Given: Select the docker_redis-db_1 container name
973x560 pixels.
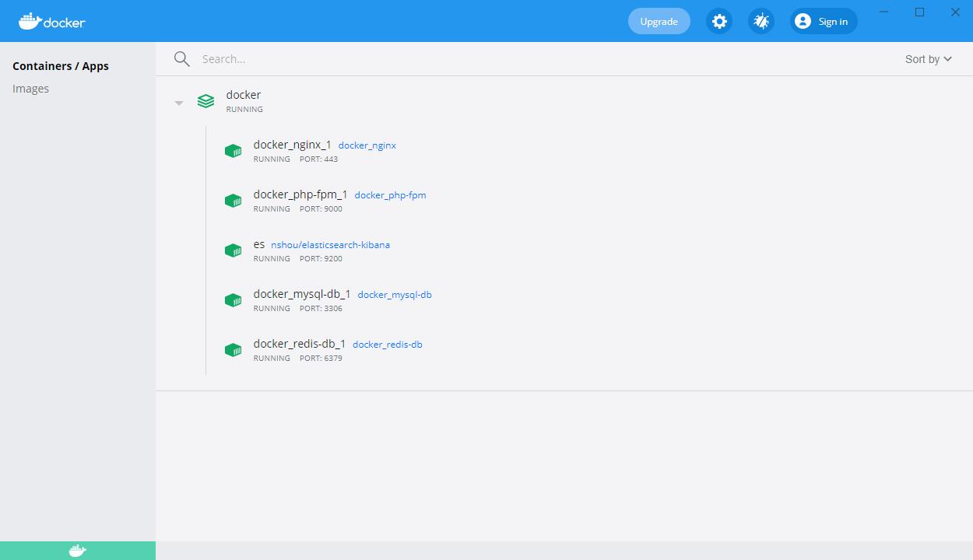Looking at the screenshot, I should pyautogui.click(x=299, y=344).
